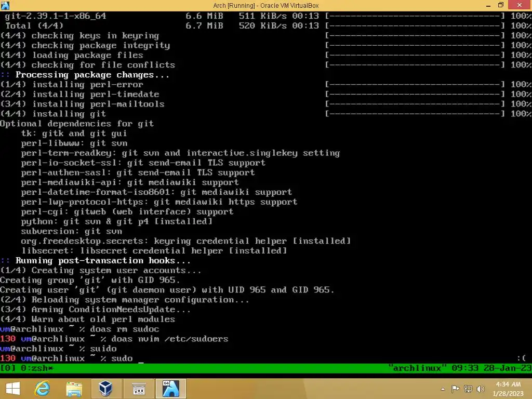This screenshot has height=399, width=532.
Task: Click 'subversion: git svn' dependency line
Action: (71, 231)
